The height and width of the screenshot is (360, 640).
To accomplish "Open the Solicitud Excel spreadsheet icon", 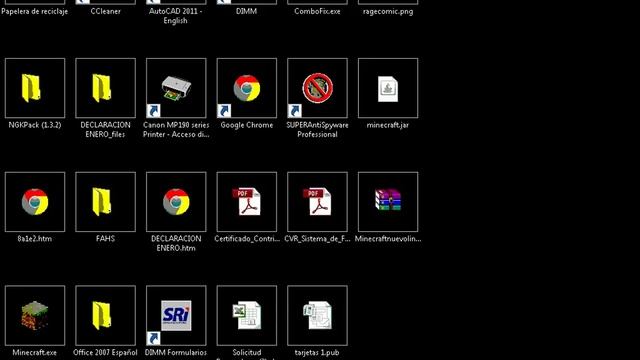I will coord(247,316).
